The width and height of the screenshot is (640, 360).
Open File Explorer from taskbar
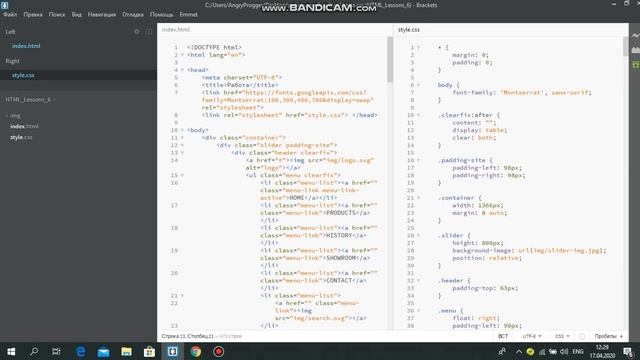click(126, 351)
